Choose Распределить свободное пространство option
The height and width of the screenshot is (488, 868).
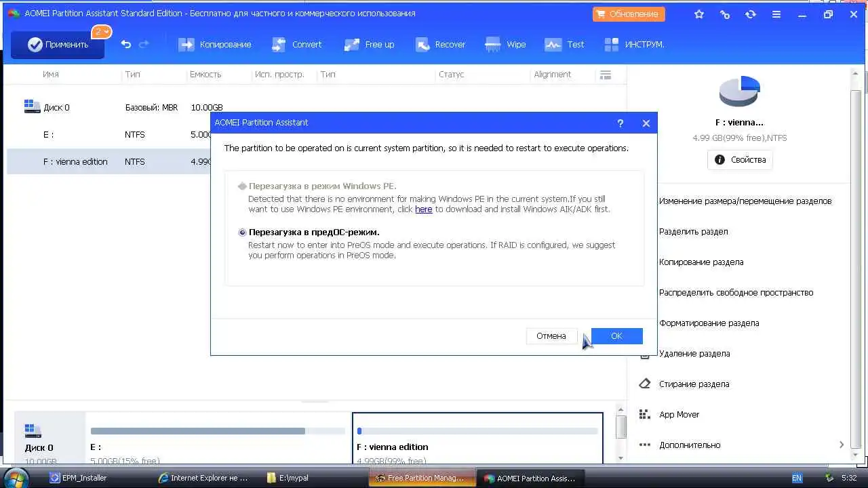coord(736,293)
